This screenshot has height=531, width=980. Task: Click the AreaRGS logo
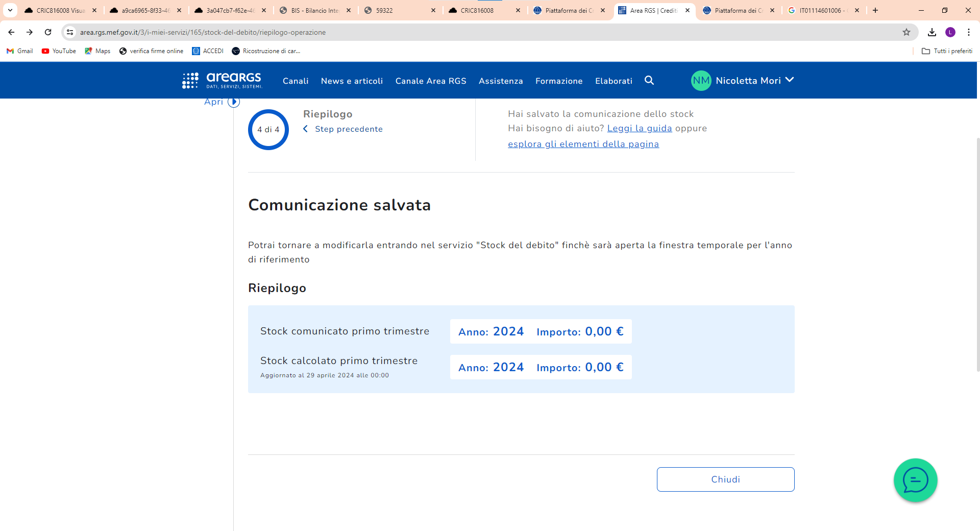click(x=222, y=80)
